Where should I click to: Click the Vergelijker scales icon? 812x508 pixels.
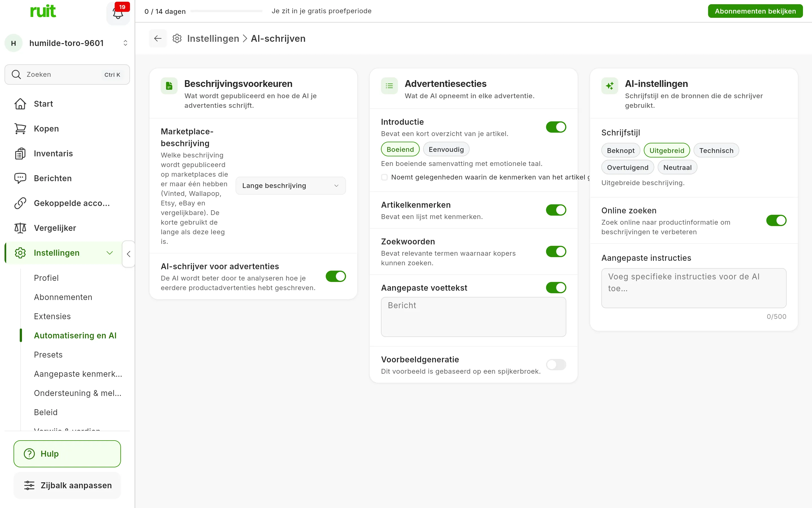coord(20,228)
